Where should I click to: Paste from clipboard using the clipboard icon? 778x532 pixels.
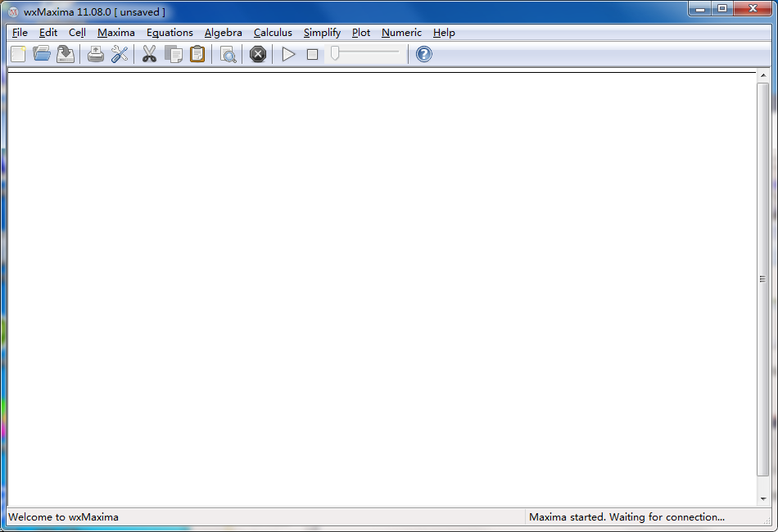coord(197,55)
